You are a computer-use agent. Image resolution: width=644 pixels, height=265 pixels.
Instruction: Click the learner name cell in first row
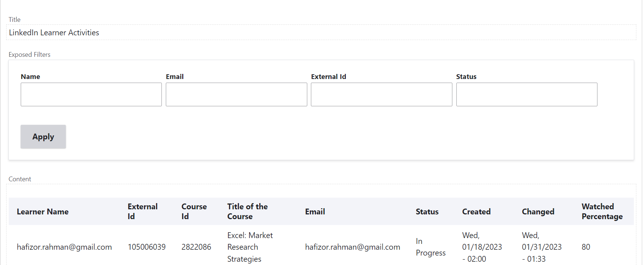point(64,247)
